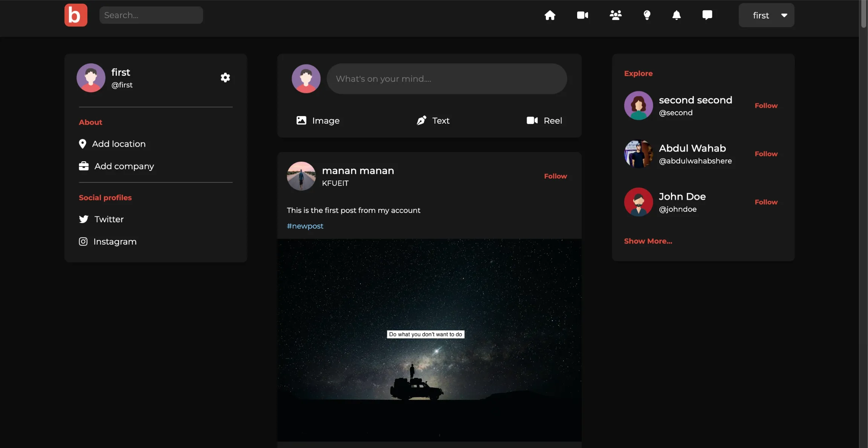The height and width of the screenshot is (448, 868).
Task: Click Add location in About
Action: [x=118, y=144]
